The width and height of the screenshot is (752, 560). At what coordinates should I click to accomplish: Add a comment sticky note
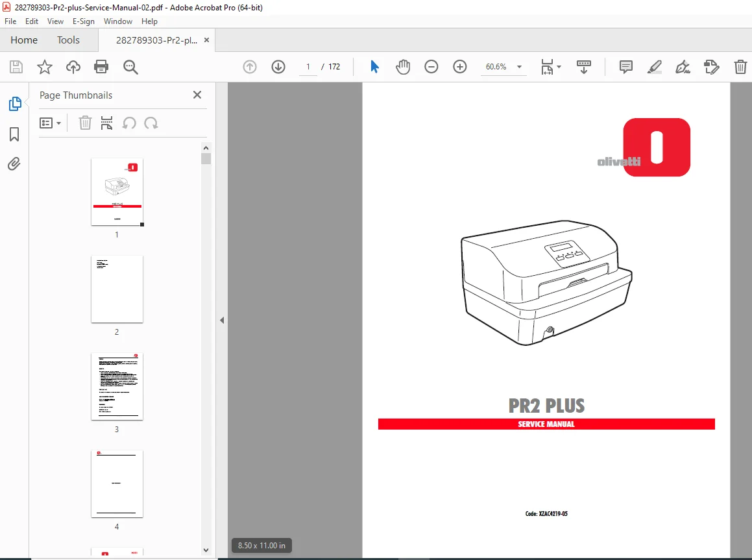626,67
